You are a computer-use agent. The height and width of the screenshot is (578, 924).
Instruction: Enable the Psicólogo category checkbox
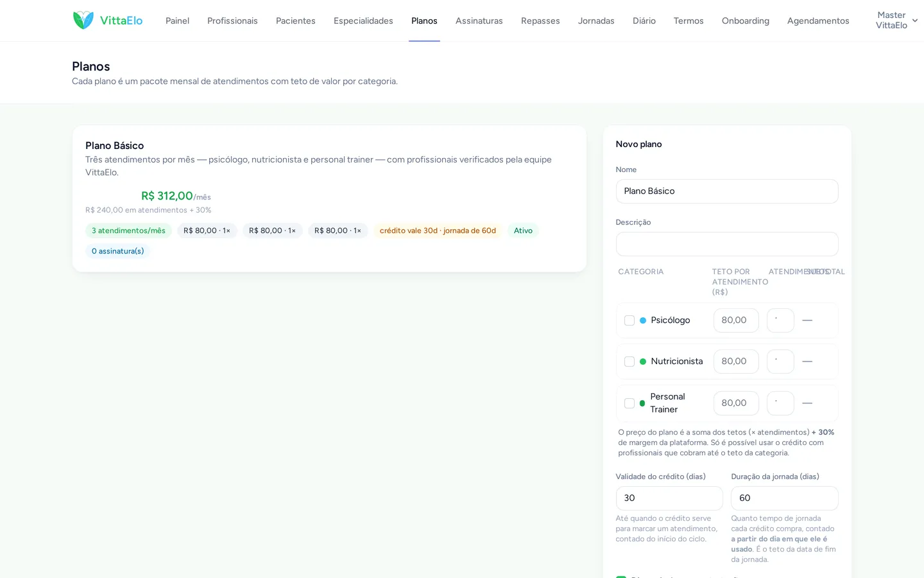(629, 320)
